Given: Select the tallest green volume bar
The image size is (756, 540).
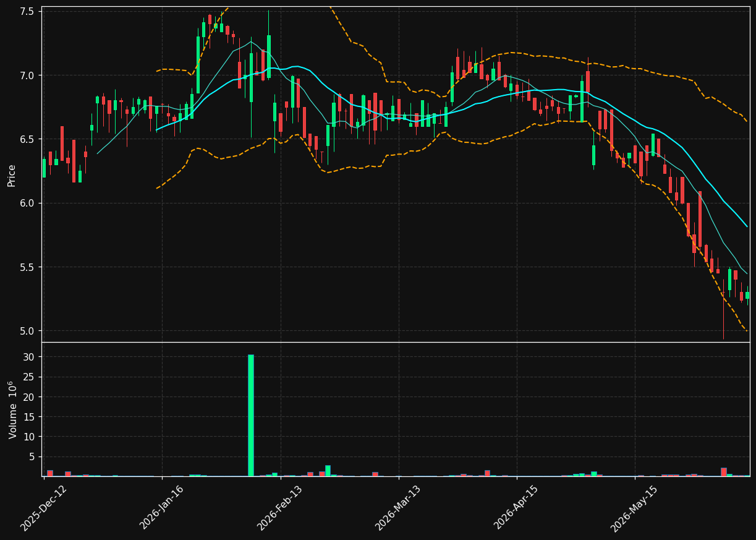Looking at the screenshot, I should 251,415.
